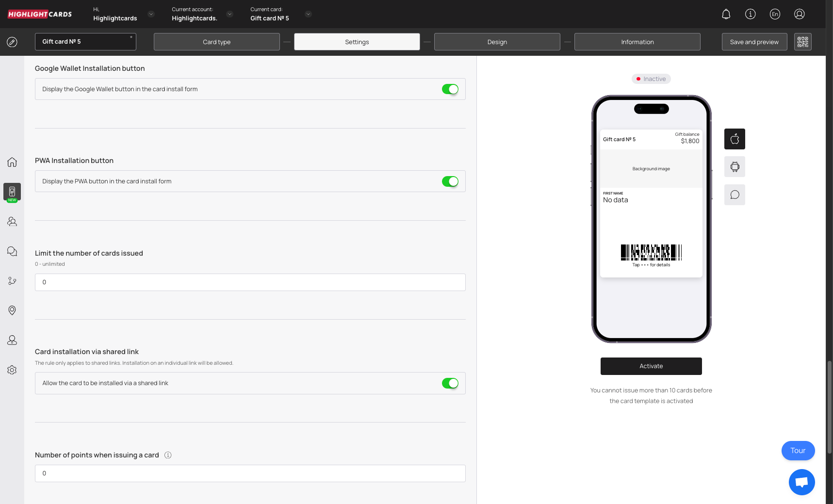Open the live chat support bubble
The height and width of the screenshot is (504, 833).
coord(801,482)
